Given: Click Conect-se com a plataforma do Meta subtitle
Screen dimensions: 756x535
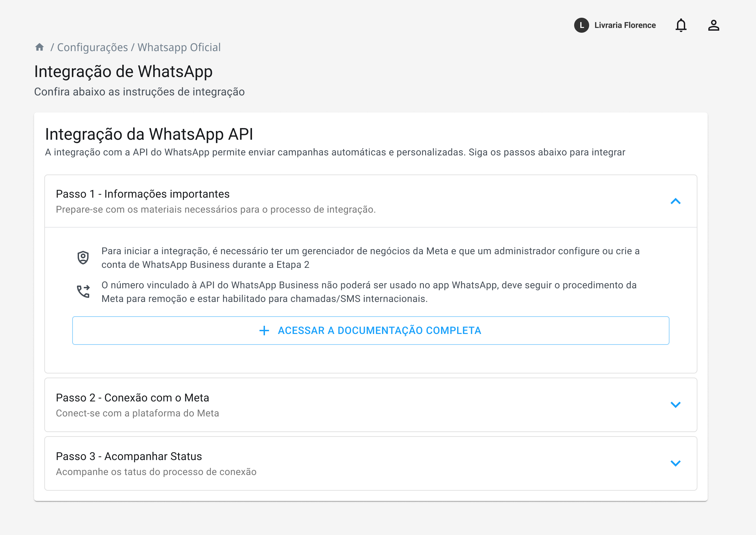Looking at the screenshot, I should point(137,413).
